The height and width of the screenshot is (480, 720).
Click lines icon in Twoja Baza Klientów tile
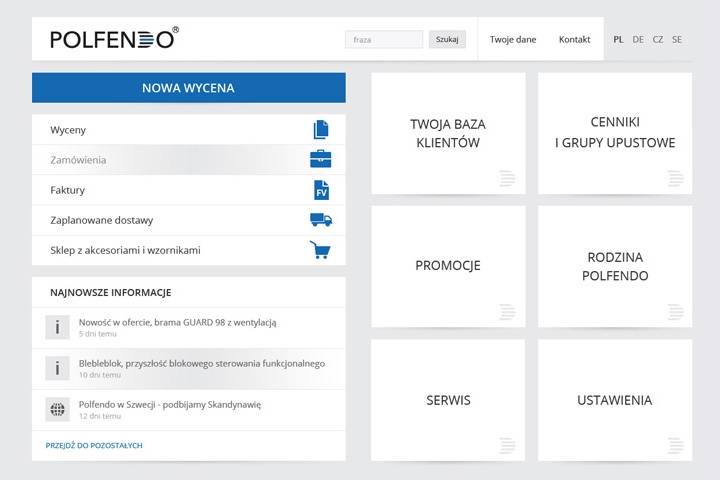(x=507, y=178)
